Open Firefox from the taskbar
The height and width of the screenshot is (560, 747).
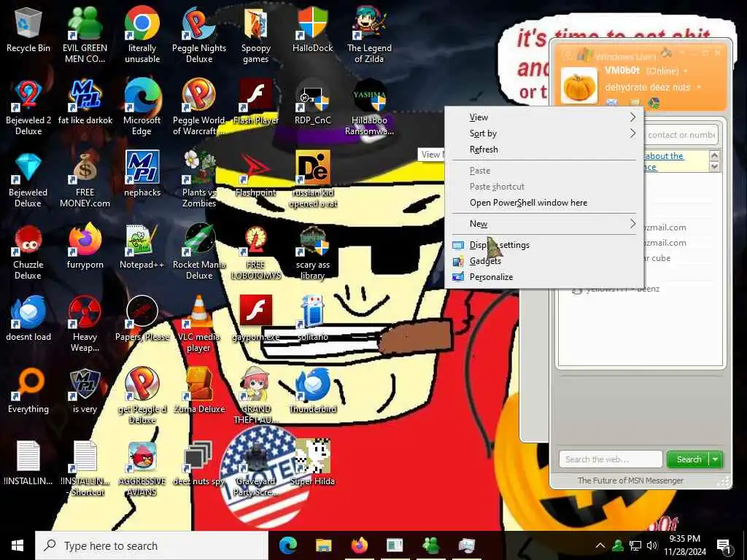360,545
